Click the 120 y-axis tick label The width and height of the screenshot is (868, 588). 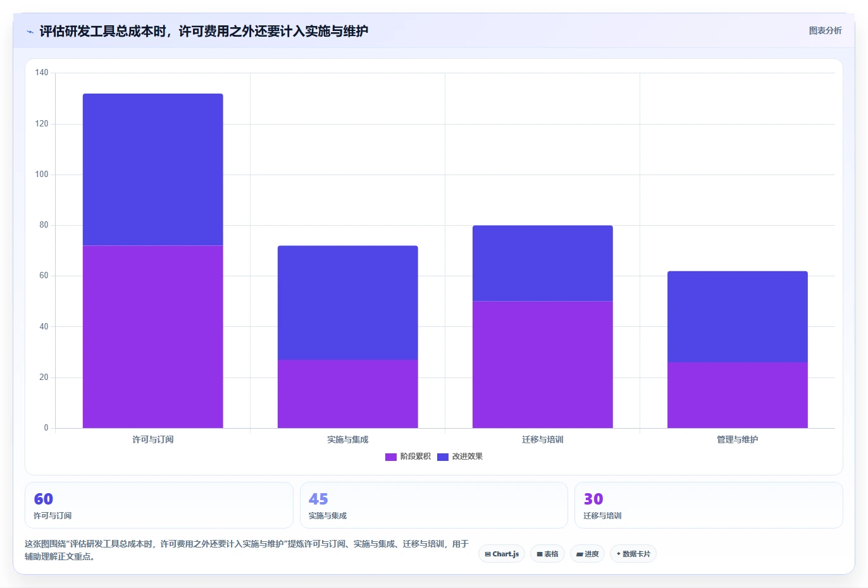click(42, 124)
